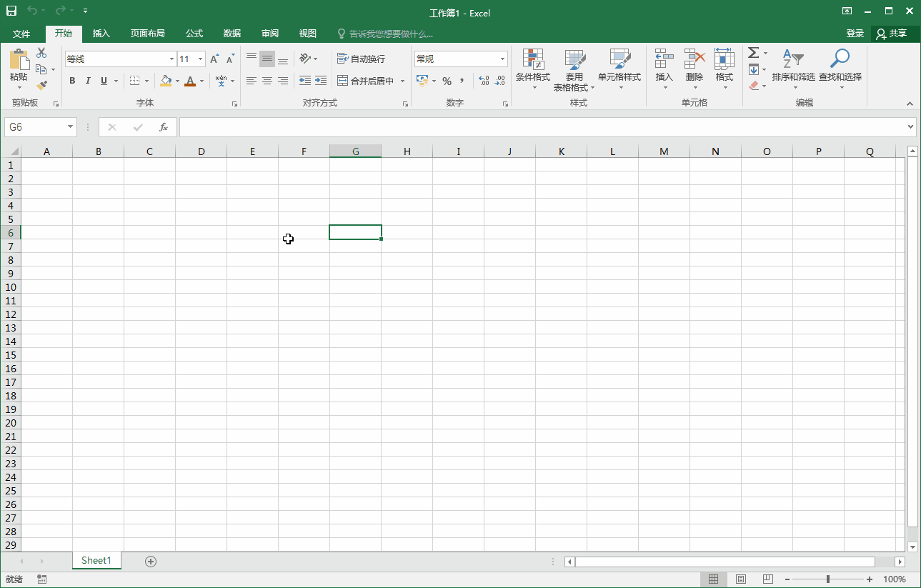Open 条件格式 (Conditional Formatting)
The height and width of the screenshot is (588, 921).
532,69
